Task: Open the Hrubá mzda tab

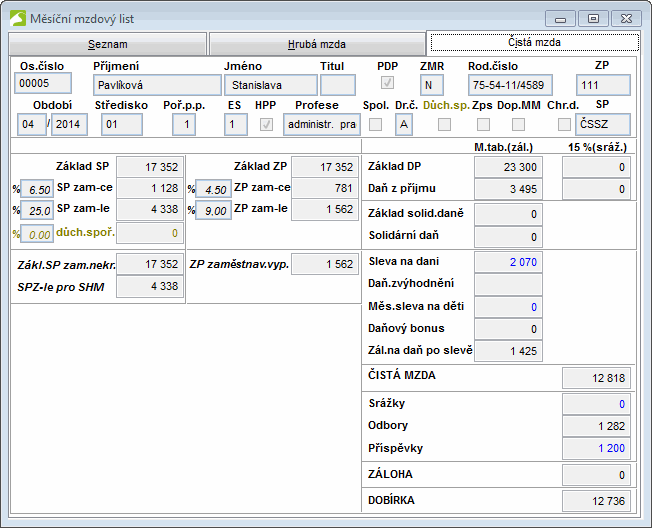Action: 316,44
